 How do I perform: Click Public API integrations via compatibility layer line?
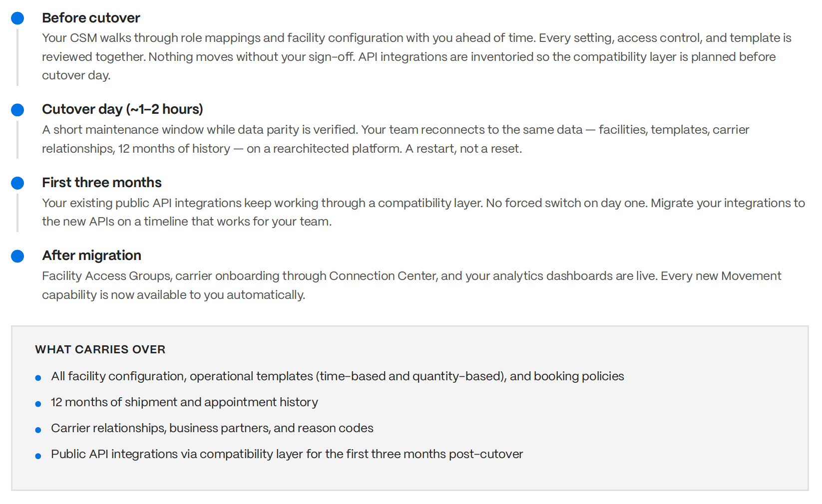287,454
